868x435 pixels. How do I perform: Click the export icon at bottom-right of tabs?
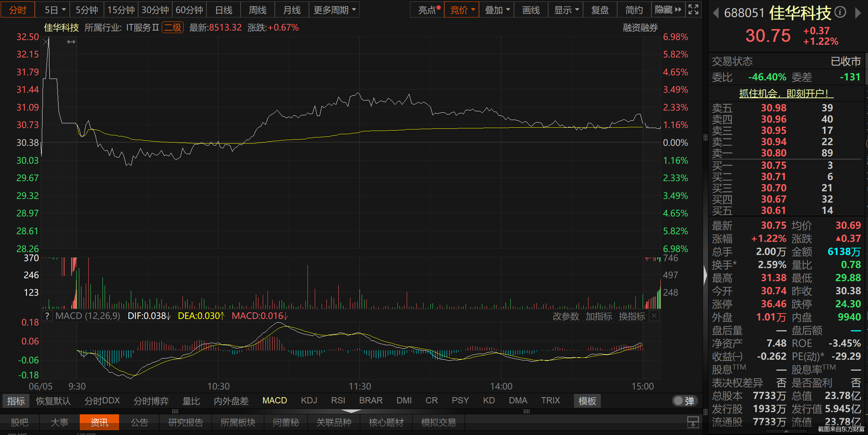(x=693, y=423)
